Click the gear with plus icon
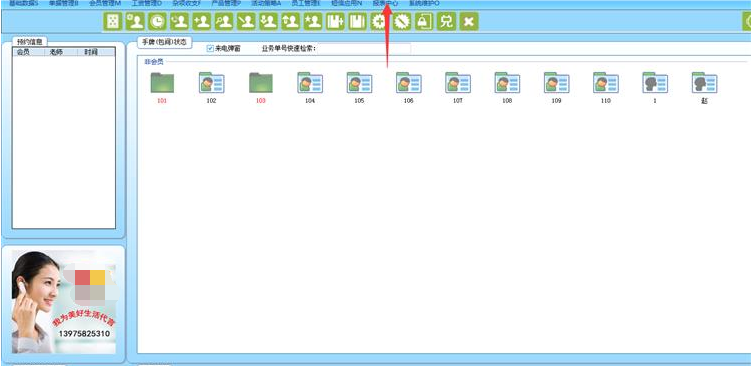 pos(379,22)
